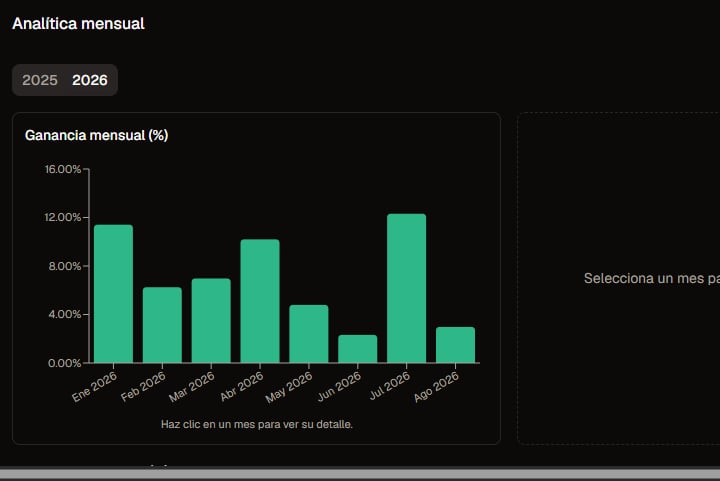Select the tallest Jul 2026 bar
This screenshot has width=720, height=481.
[x=406, y=288]
